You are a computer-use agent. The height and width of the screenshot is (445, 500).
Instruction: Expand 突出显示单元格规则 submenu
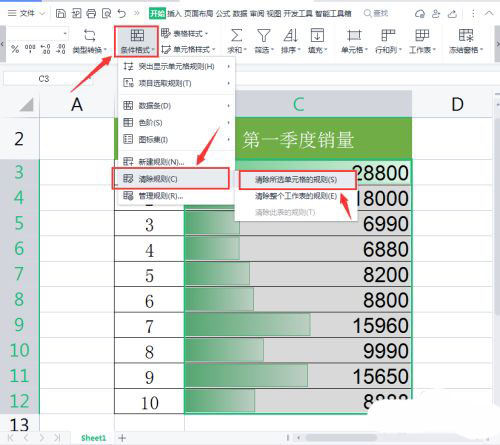[176, 66]
